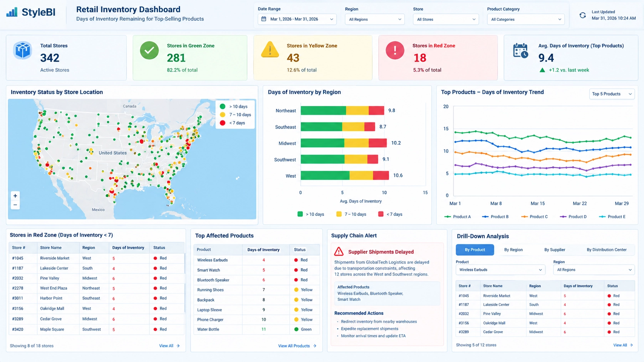Switch to By Distribution Center tab
This screenshot has height=362, width=644.
coord(607,250)
